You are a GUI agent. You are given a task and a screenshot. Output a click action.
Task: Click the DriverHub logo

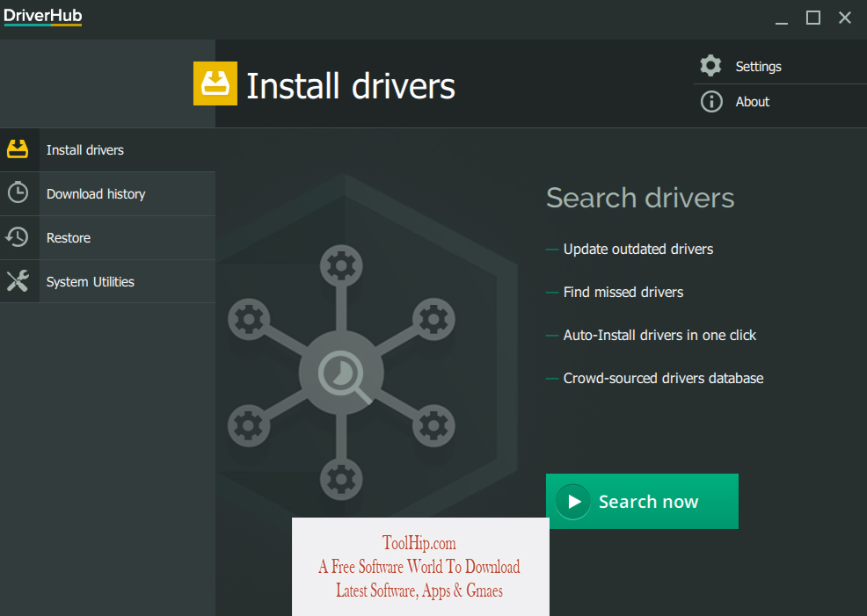click(43, 16)
